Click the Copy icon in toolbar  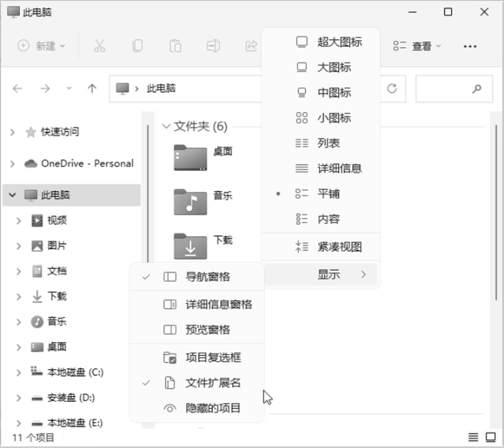137,46
